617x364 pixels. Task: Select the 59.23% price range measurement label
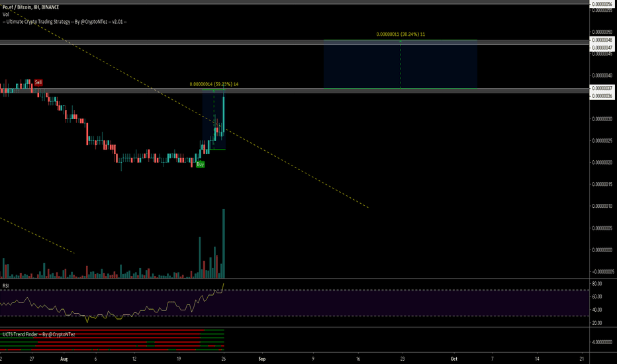(x=214, y=84)
